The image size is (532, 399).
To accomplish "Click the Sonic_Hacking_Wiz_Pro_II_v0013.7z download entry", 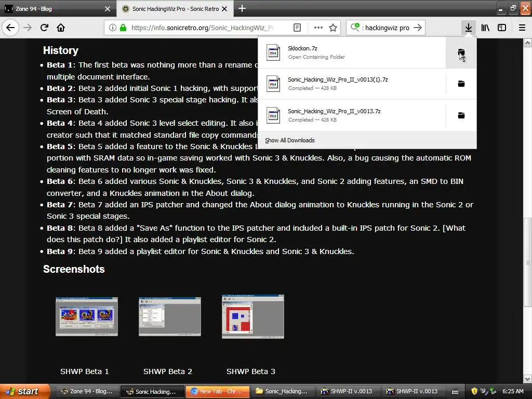I will point(352,115).
